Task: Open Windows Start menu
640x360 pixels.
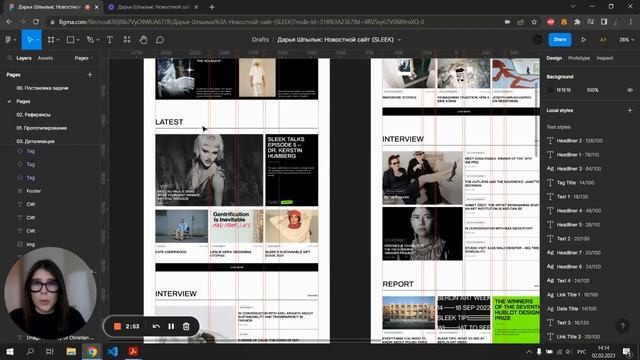Action: pos(10,351)
